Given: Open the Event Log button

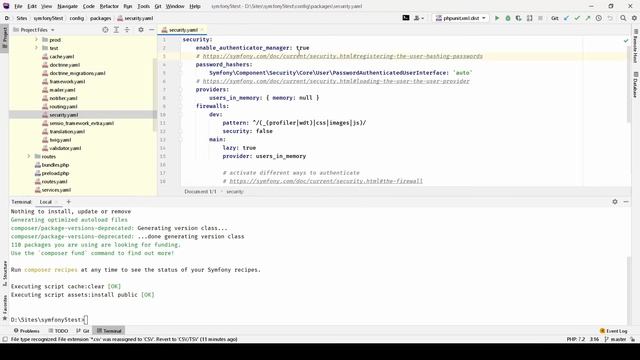Looking at the screenshot, I should (x=613, y=331).
